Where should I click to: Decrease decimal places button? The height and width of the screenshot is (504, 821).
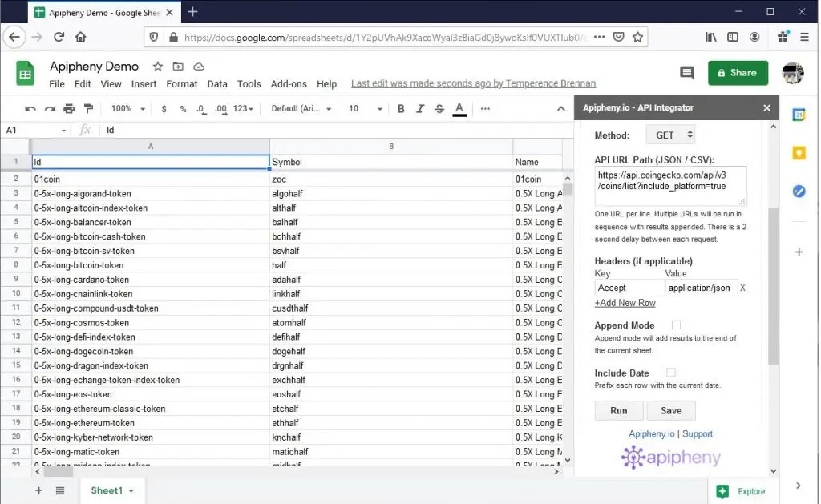(x=201, y=109)
